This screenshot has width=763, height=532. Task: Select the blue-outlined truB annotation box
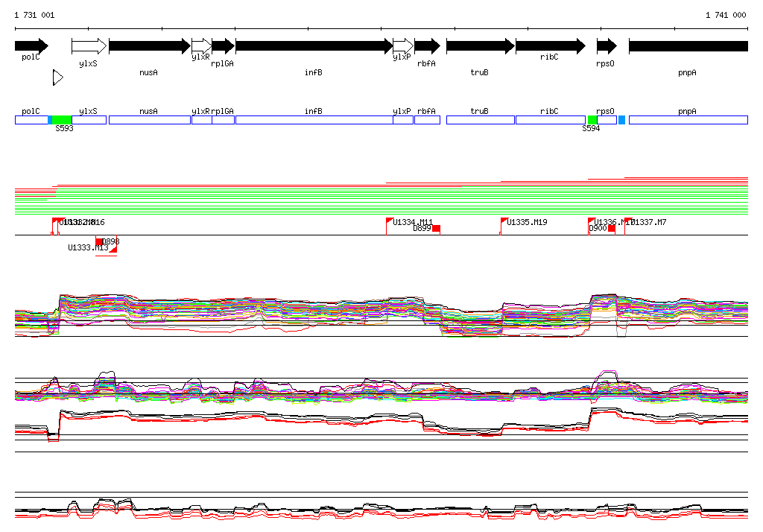pos(480,120)
